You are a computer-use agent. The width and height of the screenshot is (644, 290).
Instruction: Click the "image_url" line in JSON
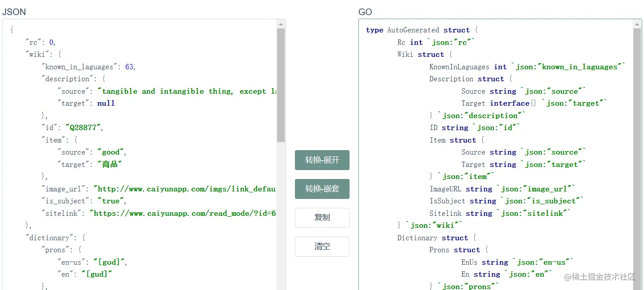(x=159, y=189)
